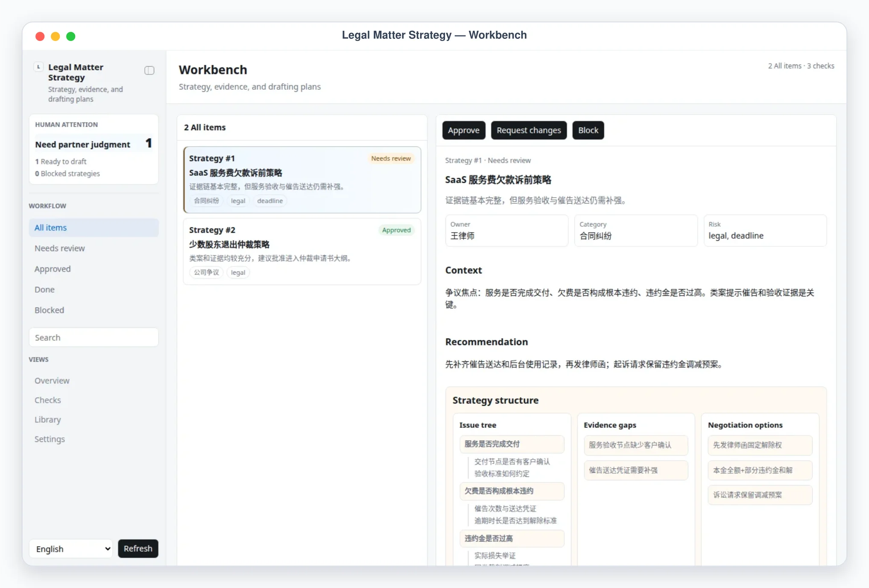Click the Request changes button
Image resolution: width=869 pixels, height=588 pixels.
pyautogui.click(x=529, y=130)
